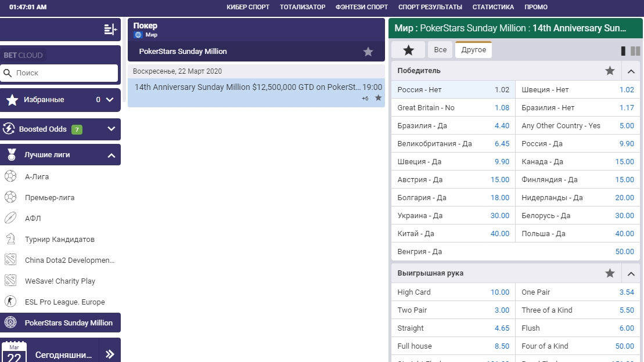Open ПРОМО menu

coord(535,7)
